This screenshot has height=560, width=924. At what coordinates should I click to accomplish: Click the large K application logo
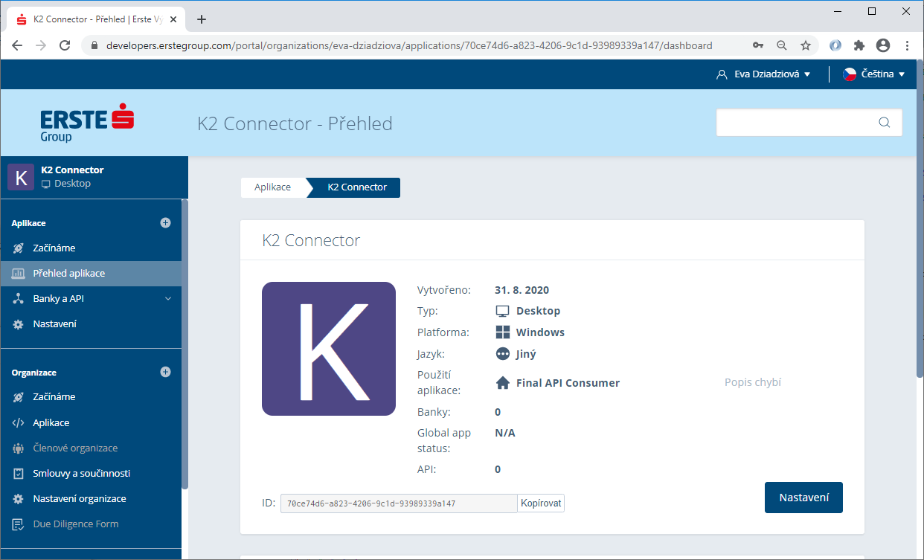(x=329, y=349)
